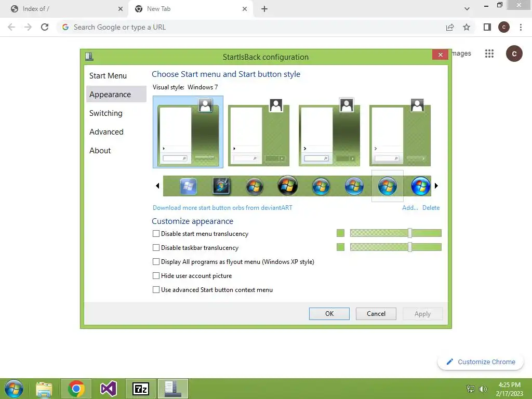Enable Disable start menu translucency

156,233
